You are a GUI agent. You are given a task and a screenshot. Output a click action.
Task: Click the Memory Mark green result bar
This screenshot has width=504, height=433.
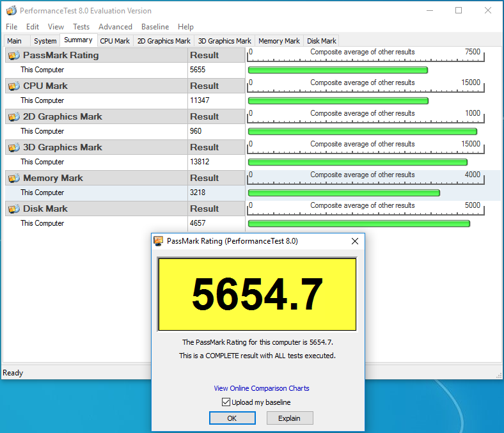point(344,193)
